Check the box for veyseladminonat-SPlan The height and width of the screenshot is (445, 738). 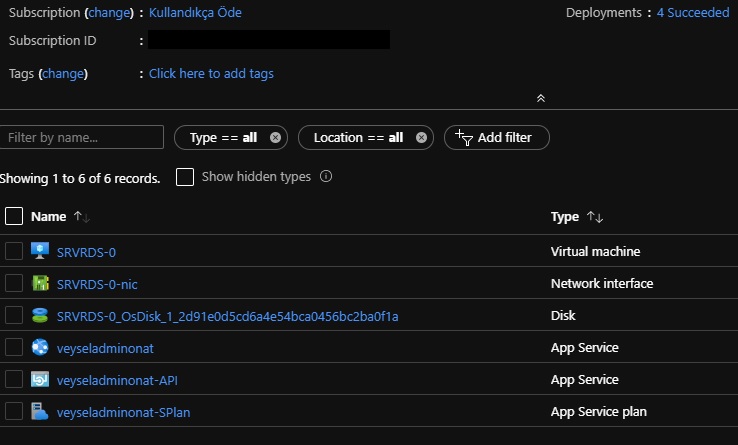click(14, 411)
